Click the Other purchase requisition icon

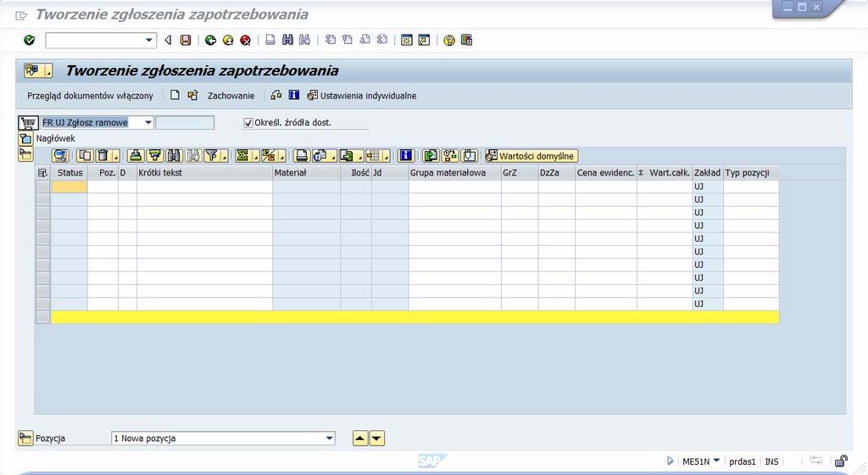coord(192,95)
